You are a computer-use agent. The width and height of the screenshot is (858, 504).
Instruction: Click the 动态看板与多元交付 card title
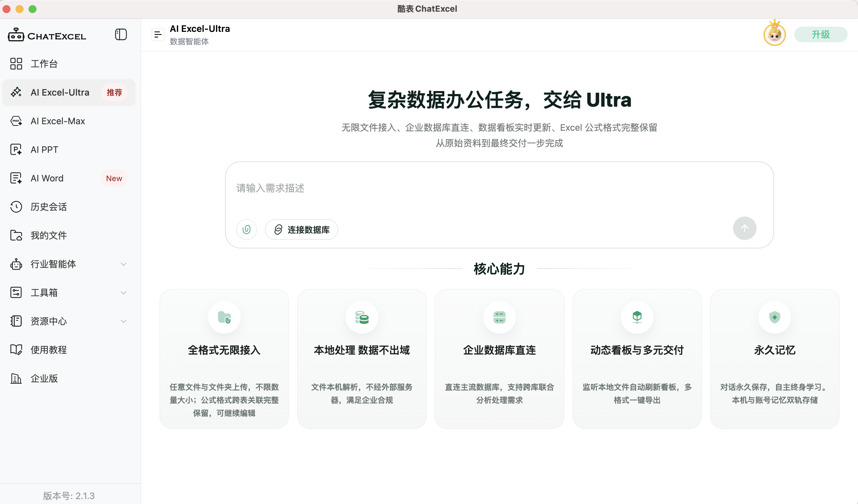tap(637, 350)
